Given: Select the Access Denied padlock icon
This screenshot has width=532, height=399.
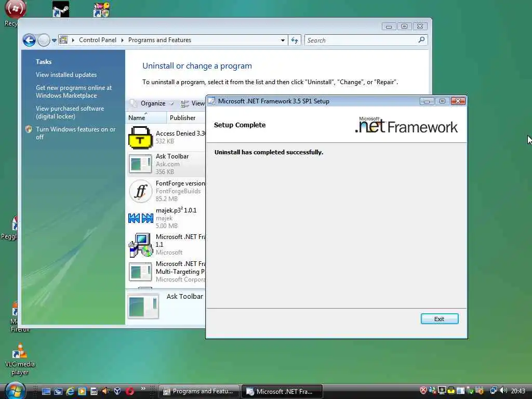Looking at the screenshot, I should 140,137.
